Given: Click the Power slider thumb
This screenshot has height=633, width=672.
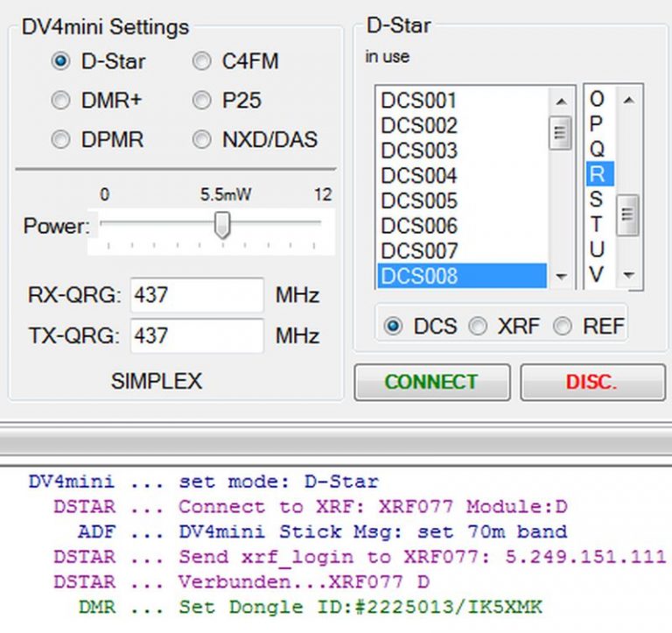Looking at the screenshot, I should tap(222, 225).
